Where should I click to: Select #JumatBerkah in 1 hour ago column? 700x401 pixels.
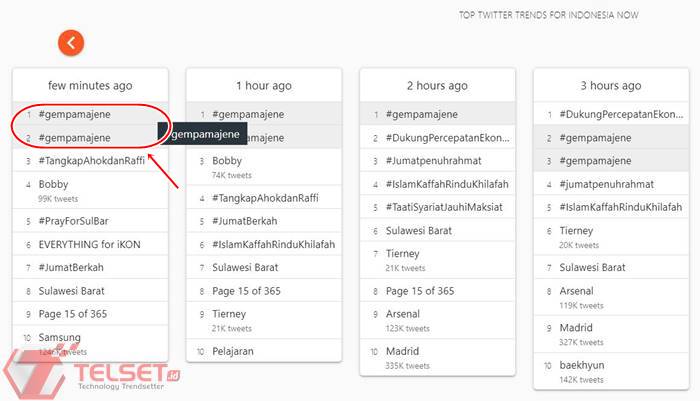coord(244,220)
